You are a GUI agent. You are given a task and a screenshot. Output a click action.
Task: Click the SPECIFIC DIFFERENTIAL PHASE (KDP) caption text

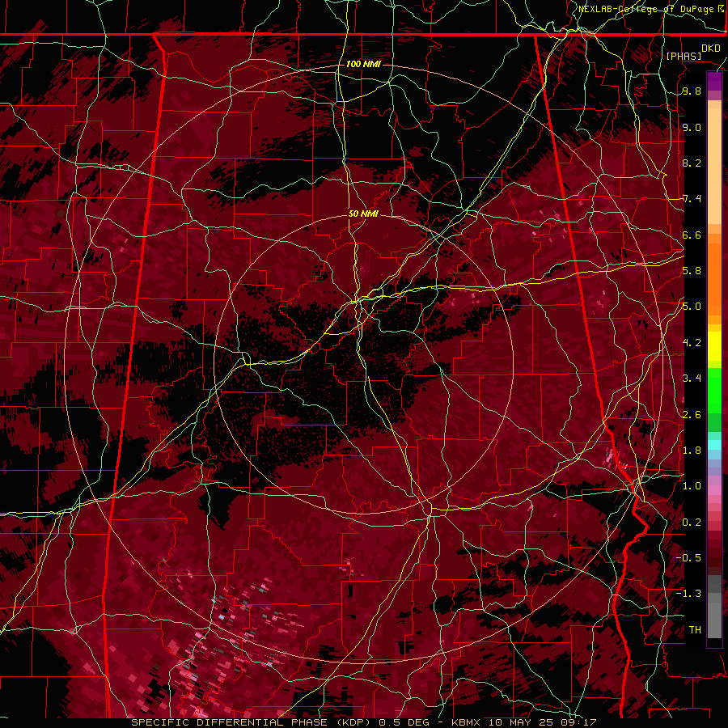click(x=253, y=722)
